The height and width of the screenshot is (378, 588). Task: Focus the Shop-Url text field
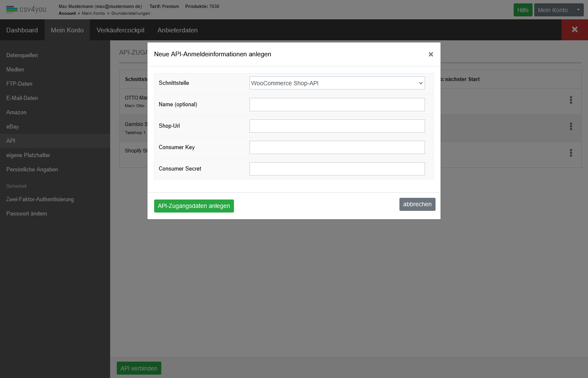(337, 126)
